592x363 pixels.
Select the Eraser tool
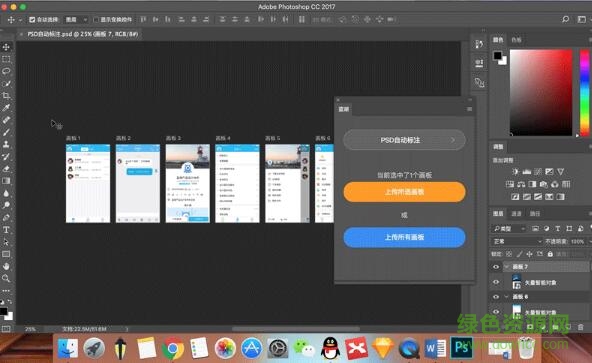click(6, 168)
